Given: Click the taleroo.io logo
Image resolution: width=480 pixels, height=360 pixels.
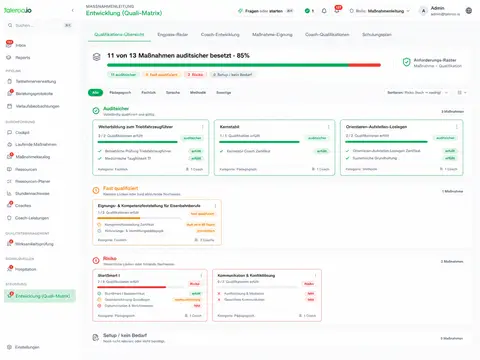Looking at the screenshot, I should (x=18, y=10).
